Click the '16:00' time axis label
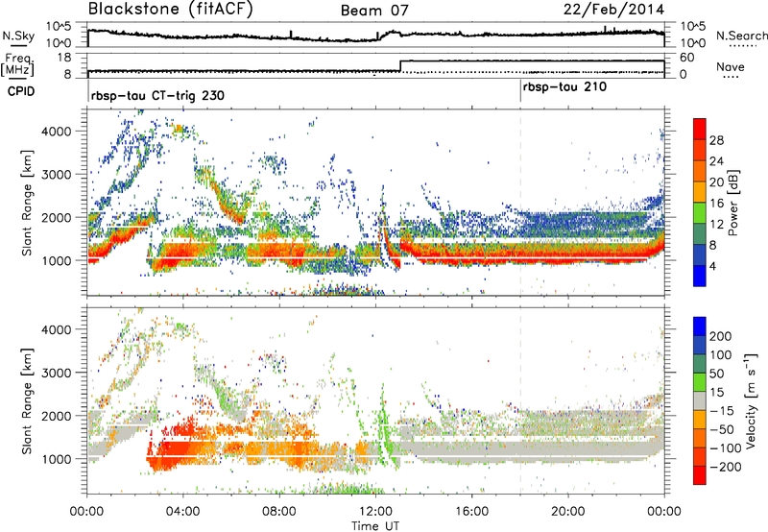 (x=471, y=512)
